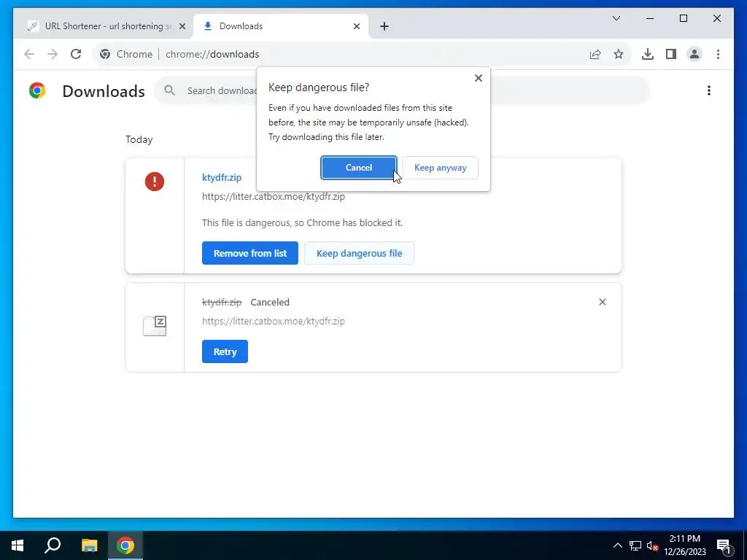The width and height of the screenshot is (747, 560).
Task: Reload the page
Action: tap(76, 54)
